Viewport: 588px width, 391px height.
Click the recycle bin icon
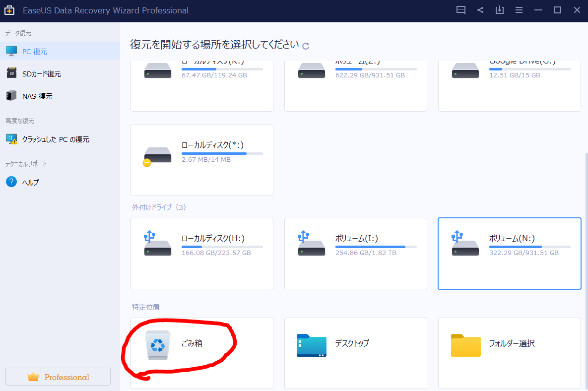point(158,345)
